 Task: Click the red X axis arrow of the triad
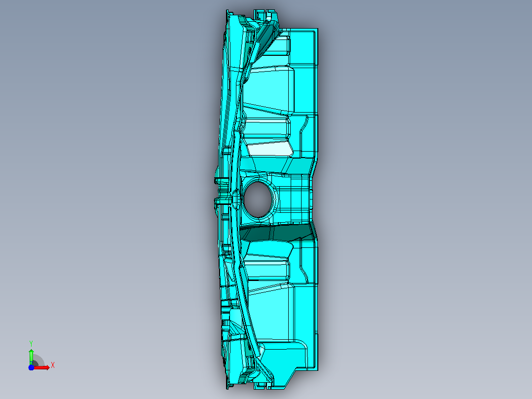click(x=42, y=368)
